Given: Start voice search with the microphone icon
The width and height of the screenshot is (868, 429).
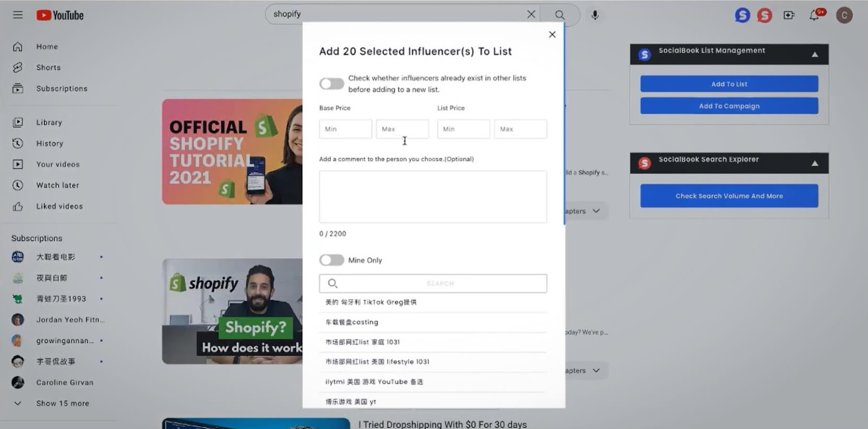Looking at the screenshot, I should click(x=595, y=15).
